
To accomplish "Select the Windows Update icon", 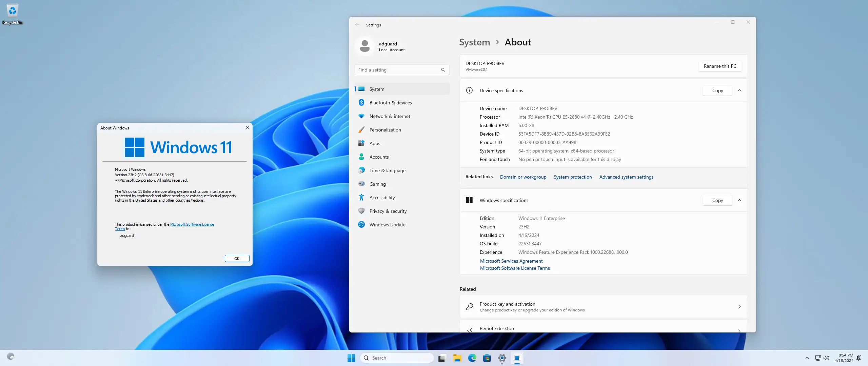I will pos(361,224).
